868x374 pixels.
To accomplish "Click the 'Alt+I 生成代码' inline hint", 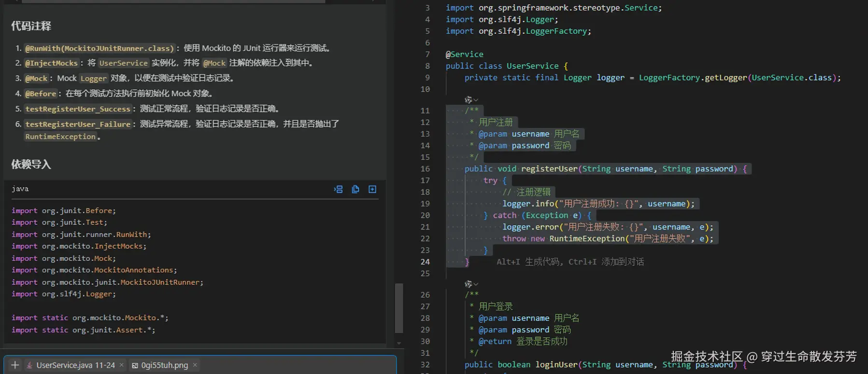I will tap(529, 262).
